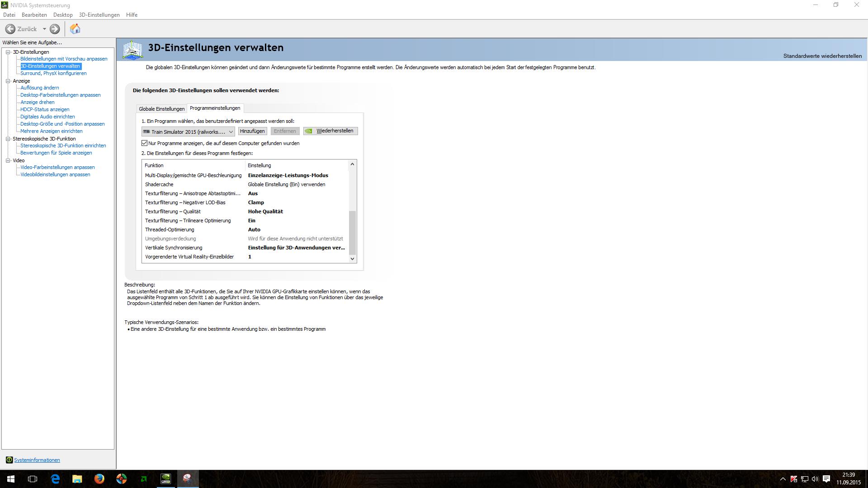The width and height of the screenshot is (868, 488).
Task: Collapse the Anzeige tree node
Action: click(x=8, y=81)
